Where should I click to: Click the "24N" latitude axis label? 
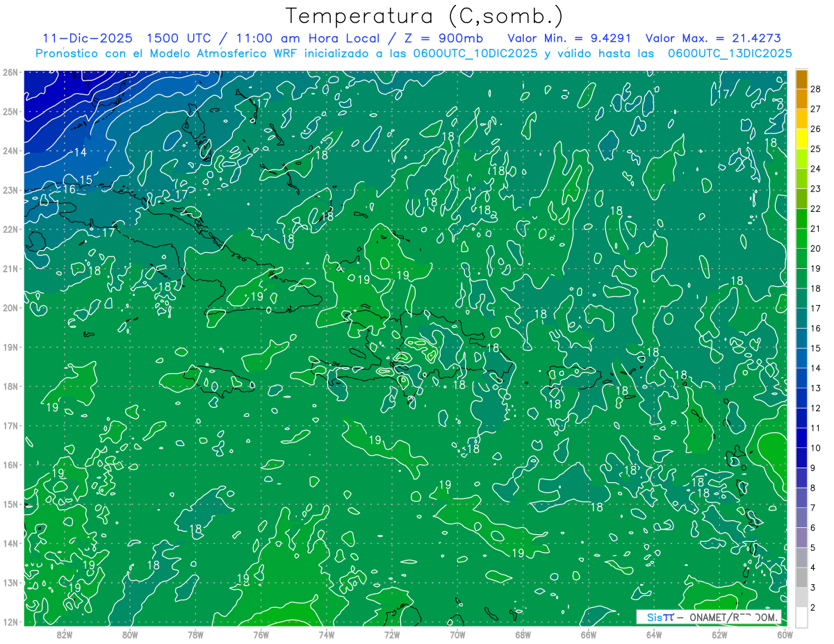click(x=10, y=151)
